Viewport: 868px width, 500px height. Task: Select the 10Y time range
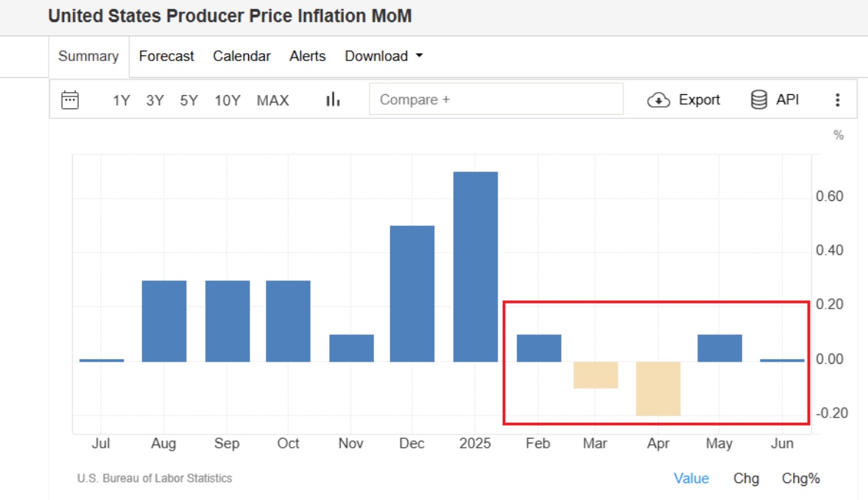point(227,100)
